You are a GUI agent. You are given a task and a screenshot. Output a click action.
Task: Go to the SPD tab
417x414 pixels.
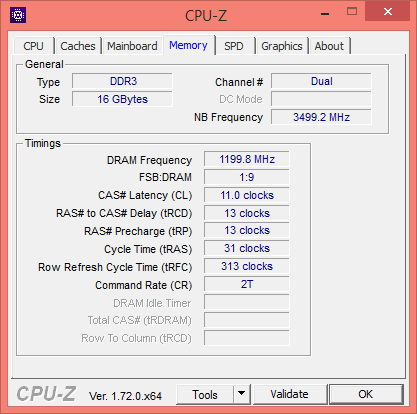[234, 46]
